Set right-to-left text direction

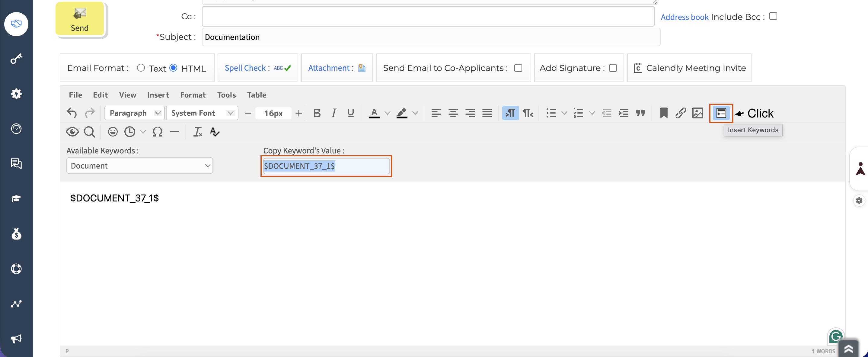point(528,113)
